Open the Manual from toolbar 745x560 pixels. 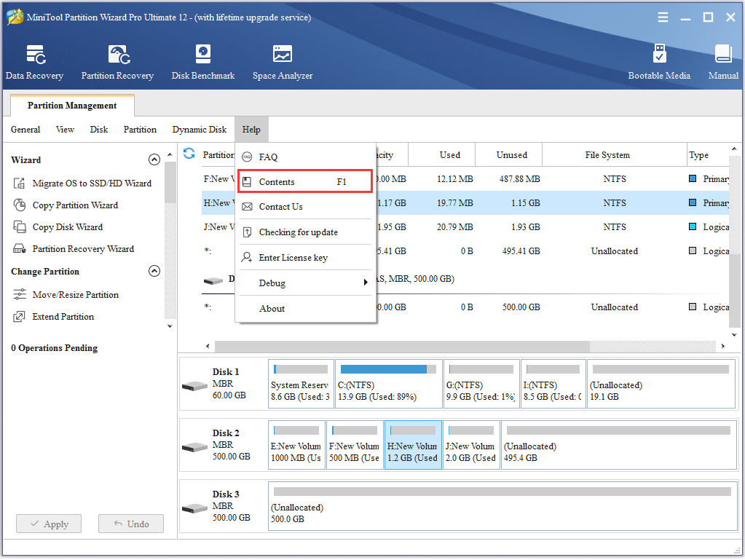[723, 62]
